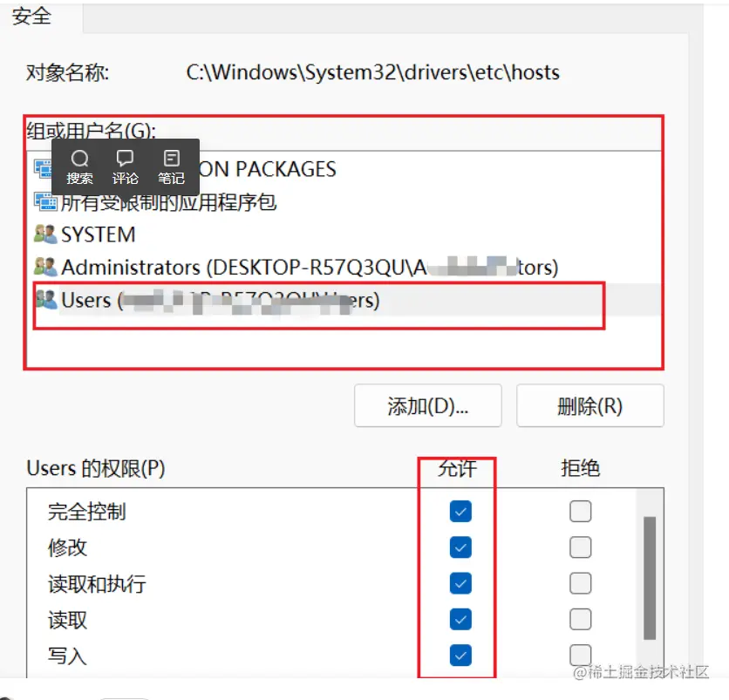
Task: Click the permissions list scrollbar
Action: (650, 578)
